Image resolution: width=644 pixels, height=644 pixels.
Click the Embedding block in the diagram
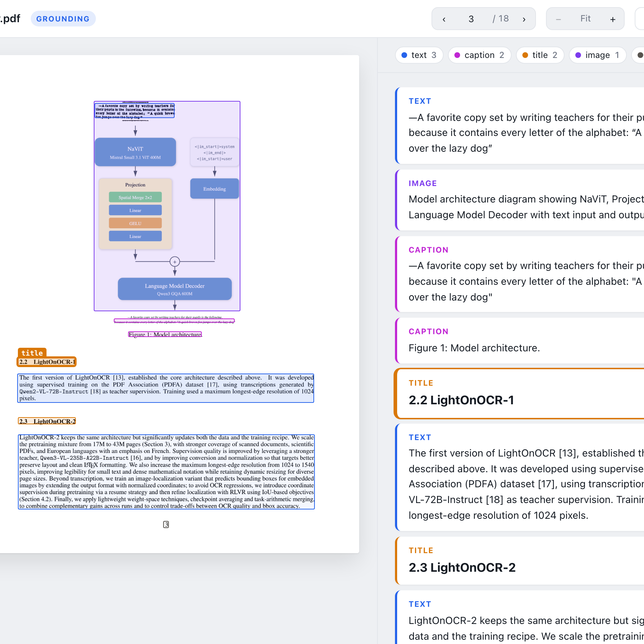click(x=215, y=189)
